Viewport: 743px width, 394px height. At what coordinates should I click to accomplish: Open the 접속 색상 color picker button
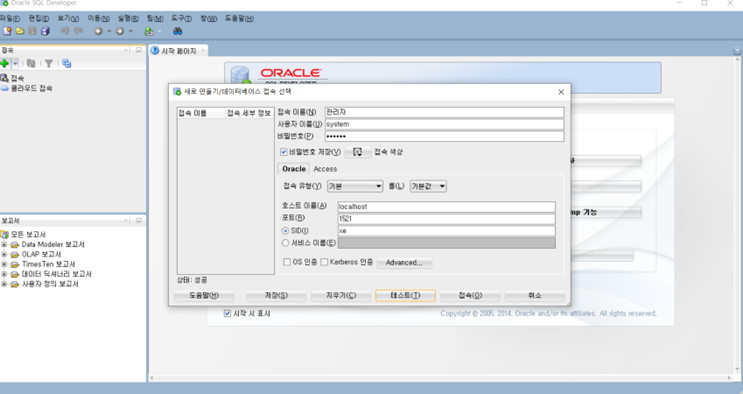click(358, 152)
